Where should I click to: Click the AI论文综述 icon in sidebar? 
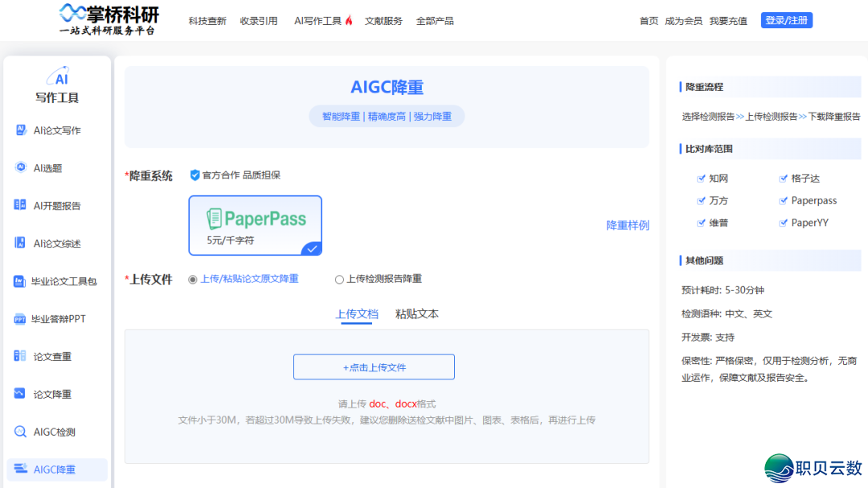(x=21, y=243)
